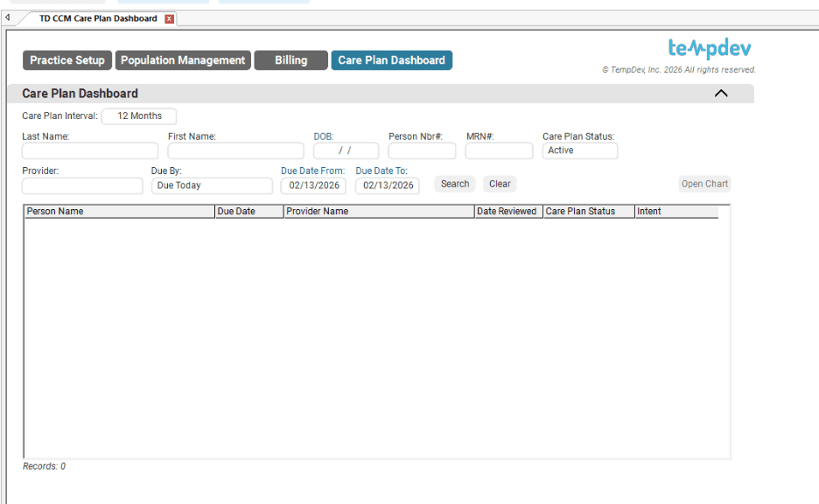The width and height of the screenshot is (819, 504).
Task: Open the Care Plan Status Active dropdown
Action: coord(580,150)
